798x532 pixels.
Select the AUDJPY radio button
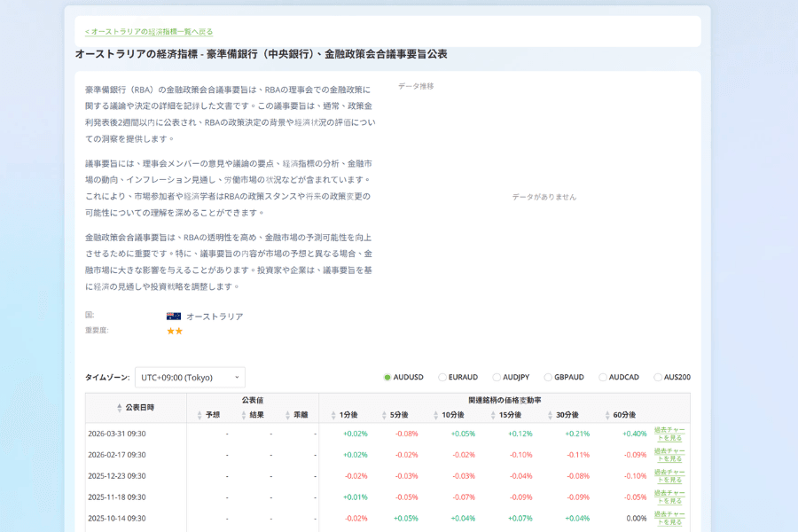(497, 377)
